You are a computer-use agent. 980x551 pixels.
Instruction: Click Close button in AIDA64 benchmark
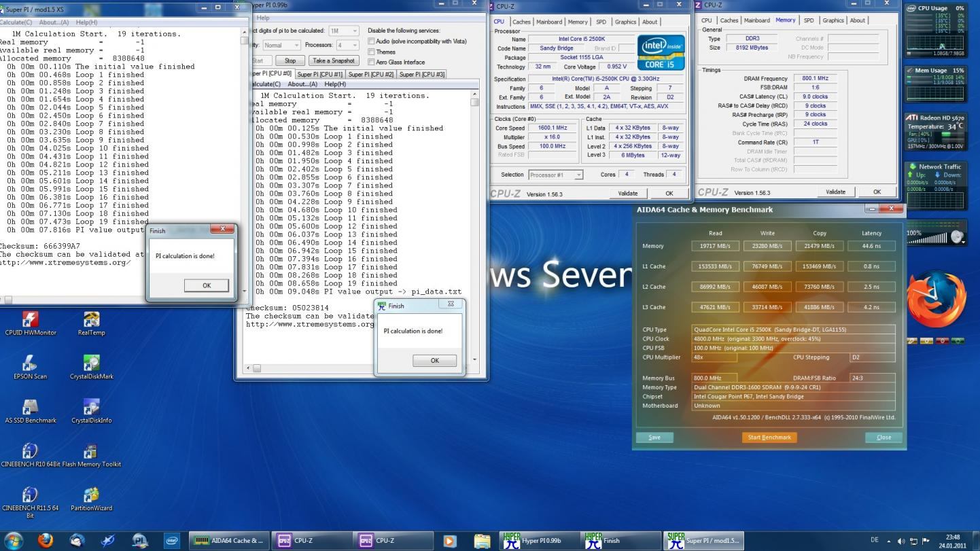883,438
